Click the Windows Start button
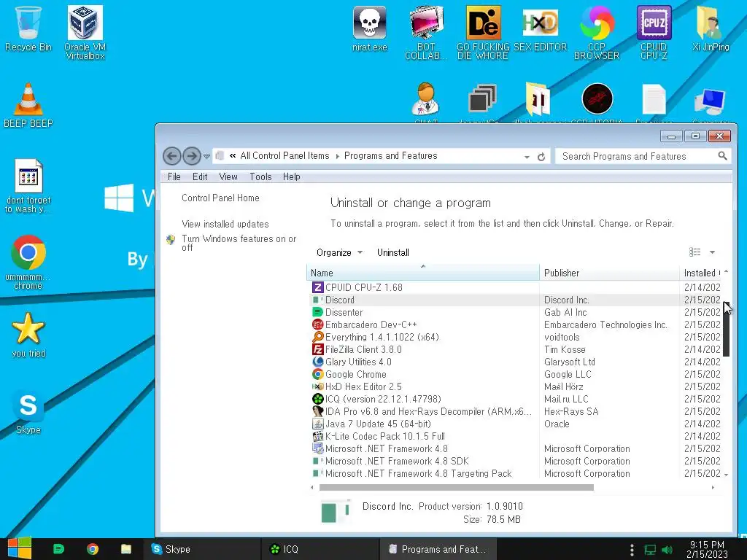 20,548
